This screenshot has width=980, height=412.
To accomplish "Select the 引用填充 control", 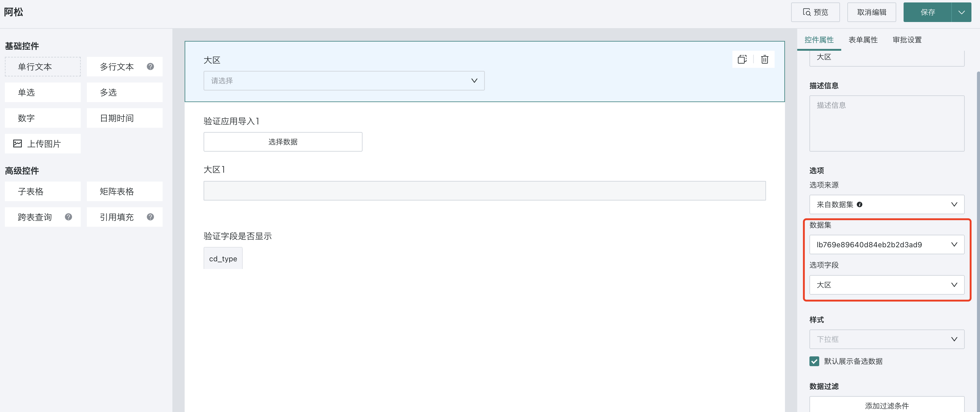I will pyautogui.click(x=124, y=217).
